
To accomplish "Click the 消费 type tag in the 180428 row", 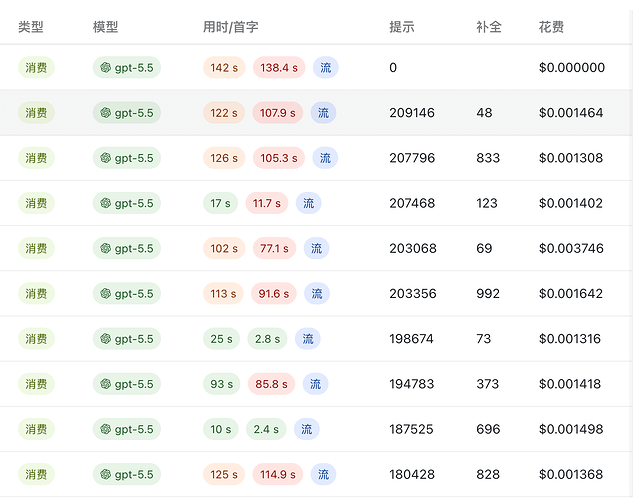I will (x=36, y=474).
